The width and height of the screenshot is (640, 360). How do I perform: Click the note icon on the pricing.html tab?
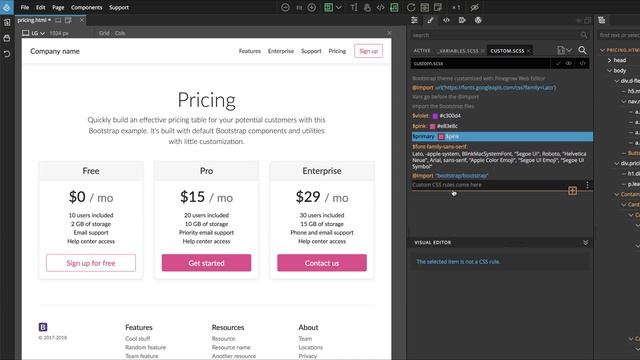click(68, 20)
